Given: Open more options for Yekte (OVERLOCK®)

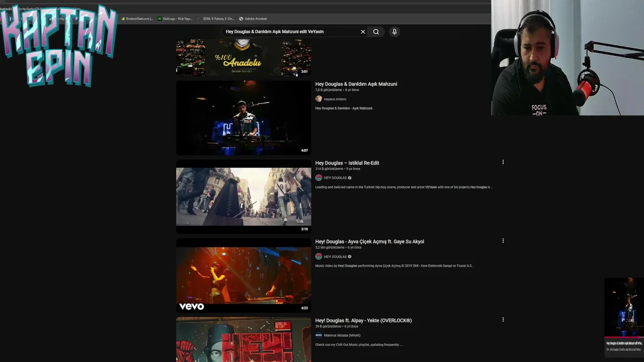Looking at the screenshot, I should point(503,319).
